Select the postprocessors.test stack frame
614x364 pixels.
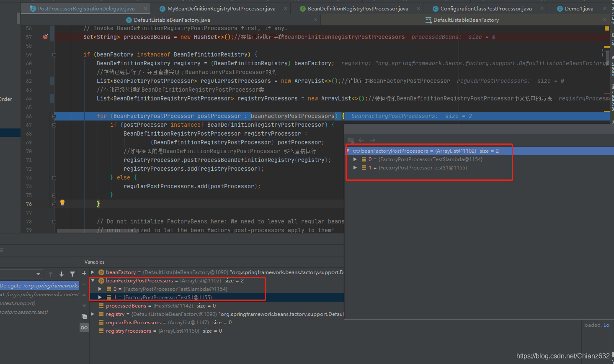(39, 312)
